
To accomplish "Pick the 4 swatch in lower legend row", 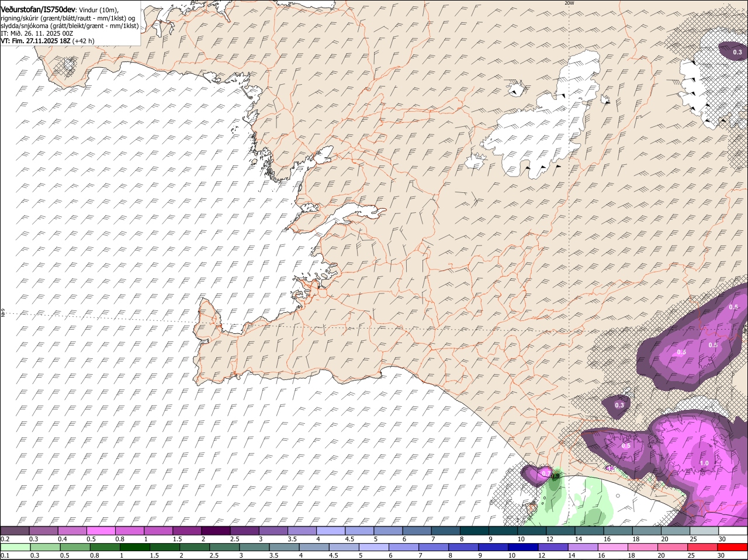I will point(314,547).
